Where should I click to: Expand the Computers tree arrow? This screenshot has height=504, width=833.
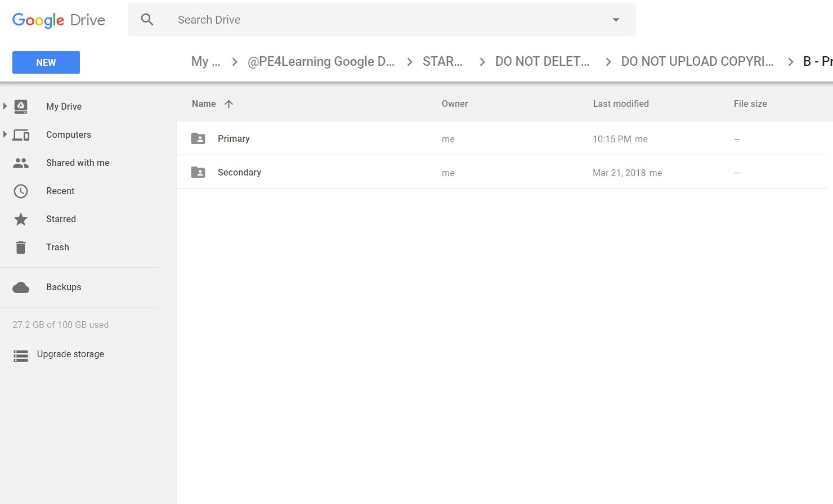(5, 134)
